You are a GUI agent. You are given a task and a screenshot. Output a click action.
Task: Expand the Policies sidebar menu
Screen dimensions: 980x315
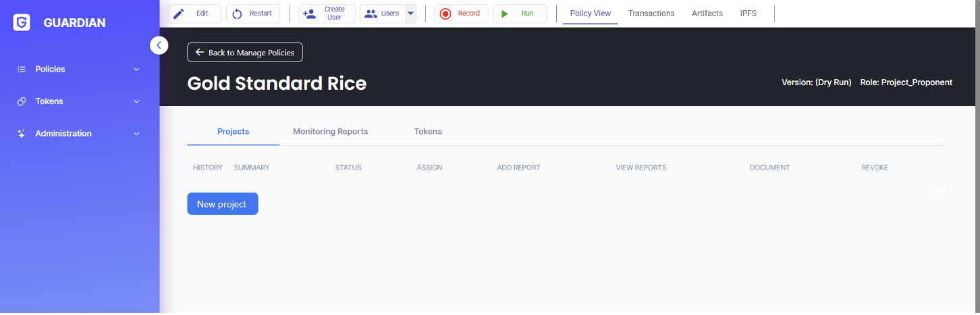[x=136, y=69]
